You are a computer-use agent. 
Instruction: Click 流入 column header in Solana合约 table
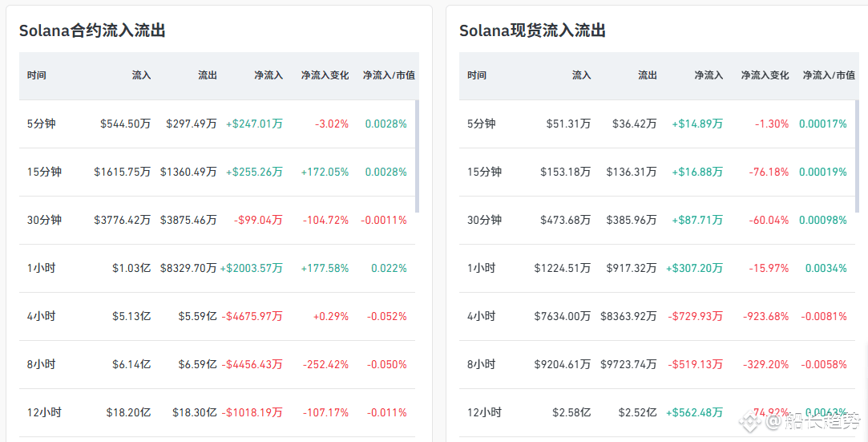[x=141, y=75]
